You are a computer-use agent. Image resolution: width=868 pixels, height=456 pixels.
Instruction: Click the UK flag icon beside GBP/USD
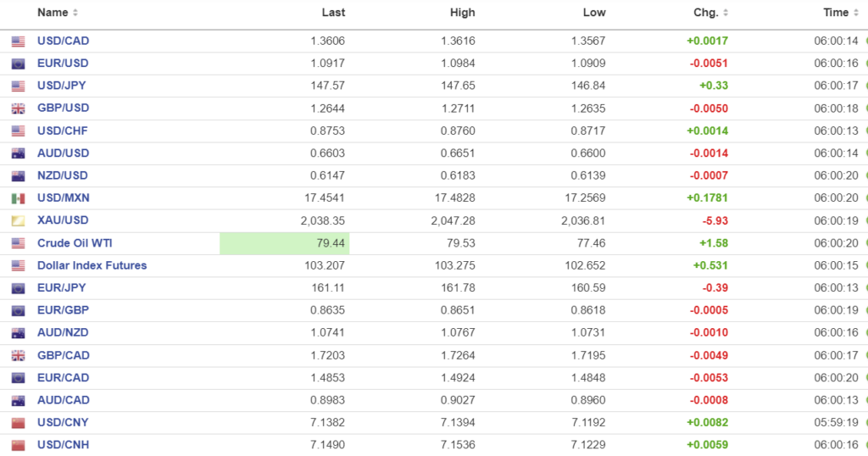[18, 108]
